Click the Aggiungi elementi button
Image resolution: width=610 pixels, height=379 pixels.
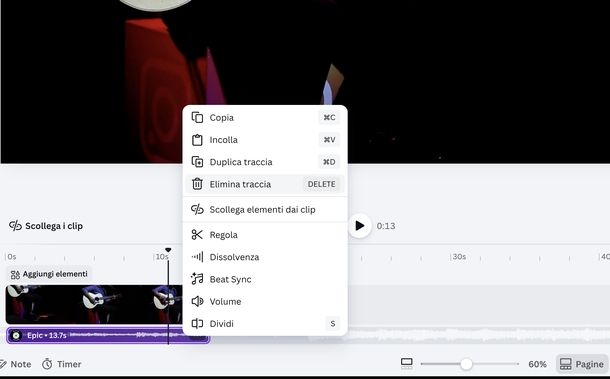(x=49, y=274)
